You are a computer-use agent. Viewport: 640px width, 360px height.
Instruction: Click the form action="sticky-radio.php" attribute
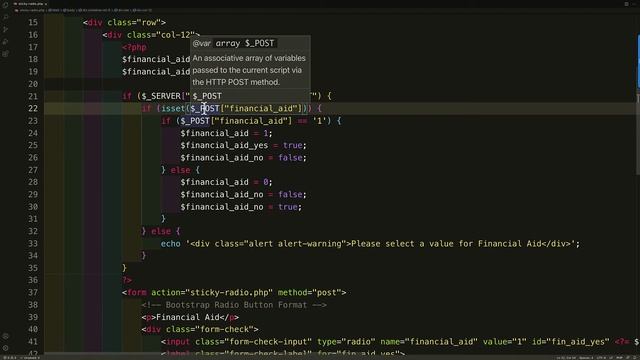(x=212, y=293)
